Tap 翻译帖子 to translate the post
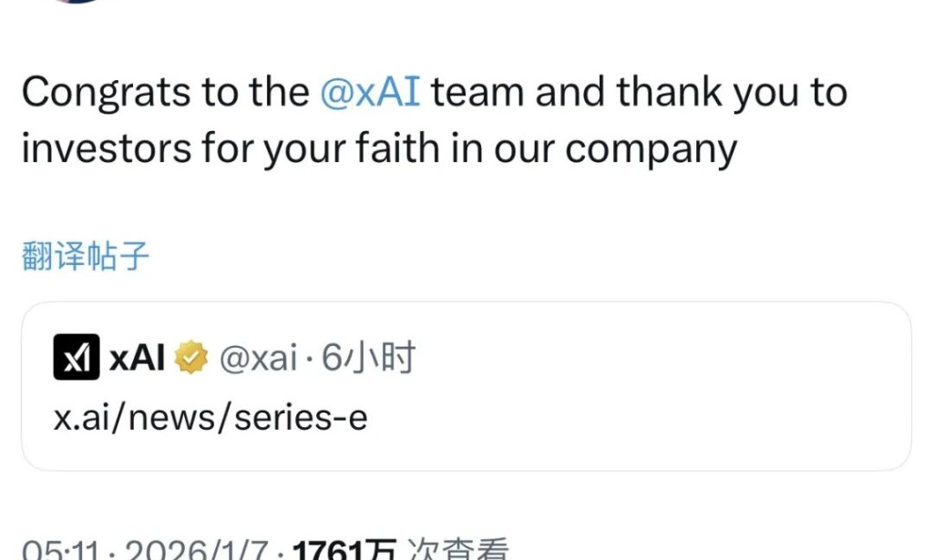 [x=85, y=257]
